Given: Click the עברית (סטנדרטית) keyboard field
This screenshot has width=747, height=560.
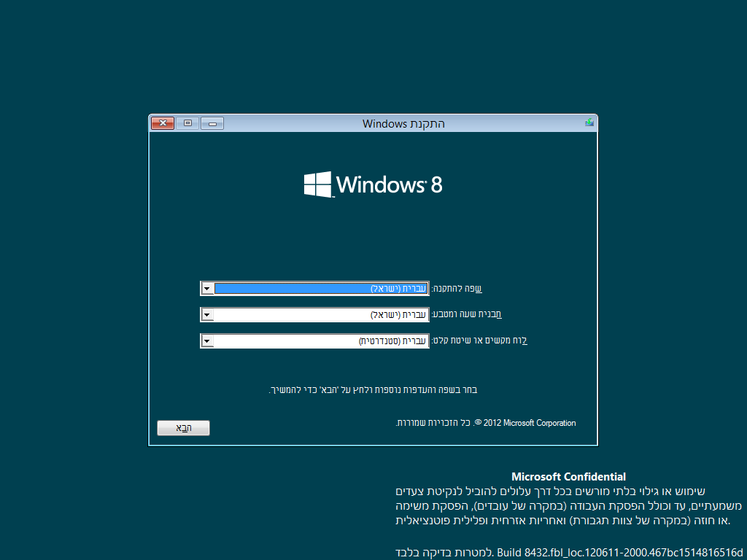Looking at the screenshot, I should pyautogui.click(x=315, y=341).
